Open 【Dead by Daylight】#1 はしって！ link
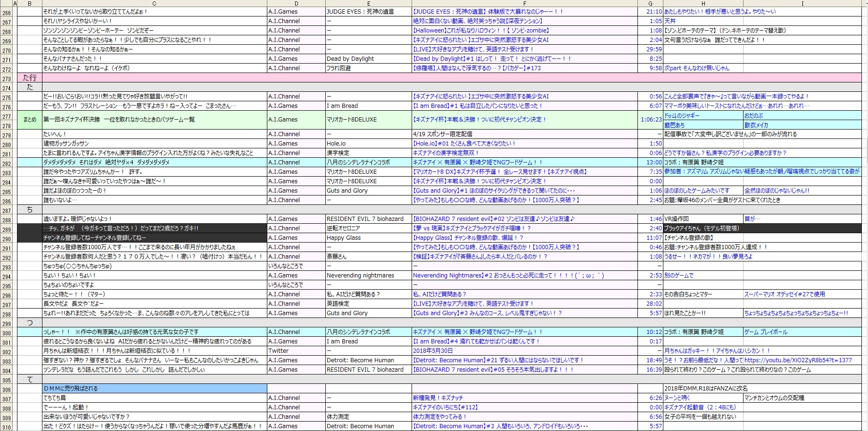The width and height of the screenshot is (868, 431). (492, 58)
